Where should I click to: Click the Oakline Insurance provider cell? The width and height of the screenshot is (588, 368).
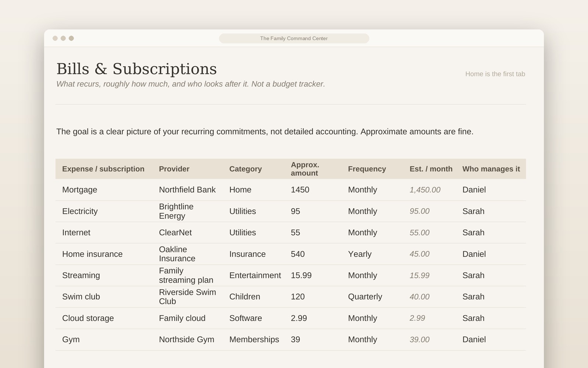click(177, 254)
